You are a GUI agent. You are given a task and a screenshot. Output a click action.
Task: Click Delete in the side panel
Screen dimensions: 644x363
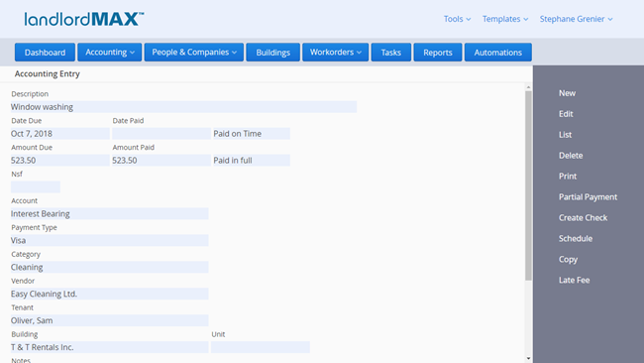571,156
